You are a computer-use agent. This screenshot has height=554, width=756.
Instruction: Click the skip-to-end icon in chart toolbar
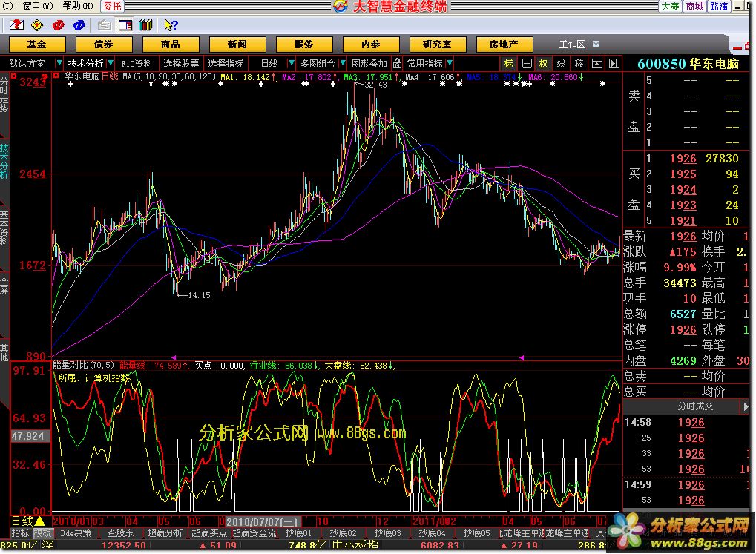click(614, 63)
